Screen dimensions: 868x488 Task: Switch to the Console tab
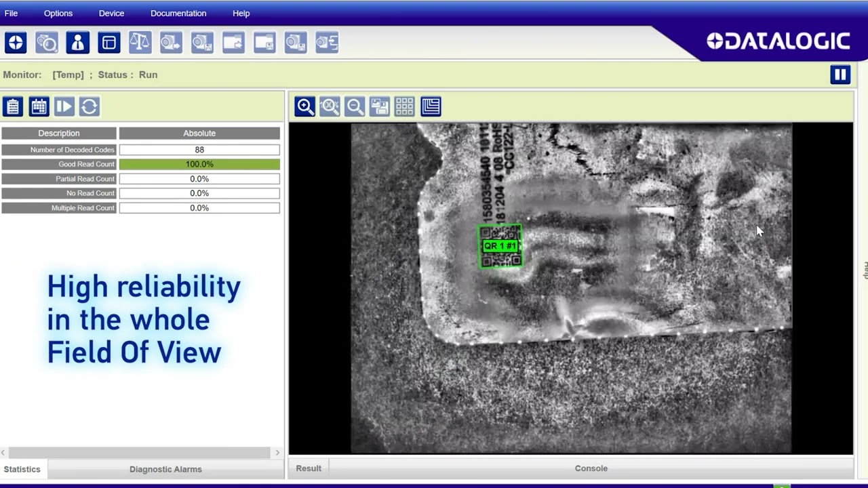click(591, 468)
